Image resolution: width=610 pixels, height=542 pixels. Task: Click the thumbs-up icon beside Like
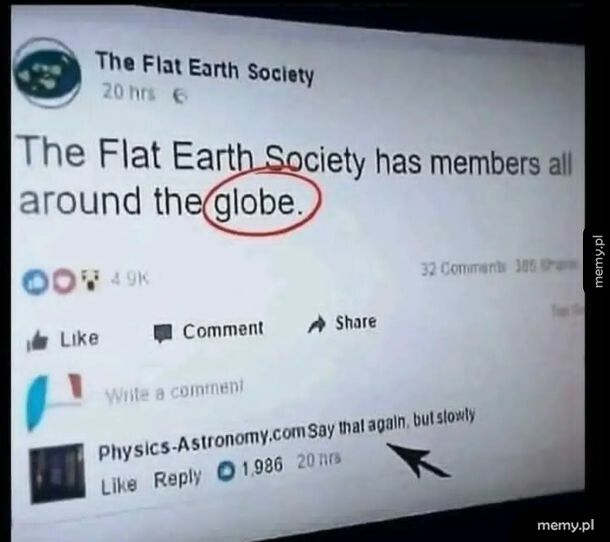point(37,341)
